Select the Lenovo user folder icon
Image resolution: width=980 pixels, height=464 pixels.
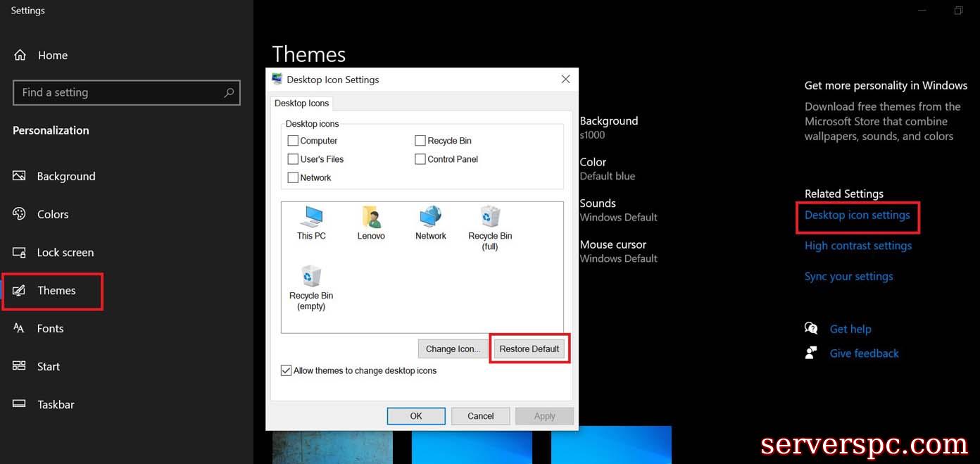coord(371,218)
